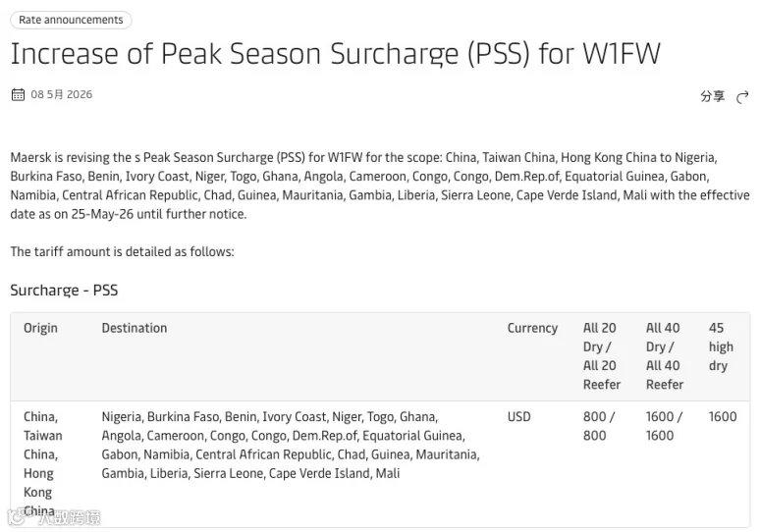The image size is (760, 532).
Task: Click the All 40 Dry column header
Action: click(665, 356)
